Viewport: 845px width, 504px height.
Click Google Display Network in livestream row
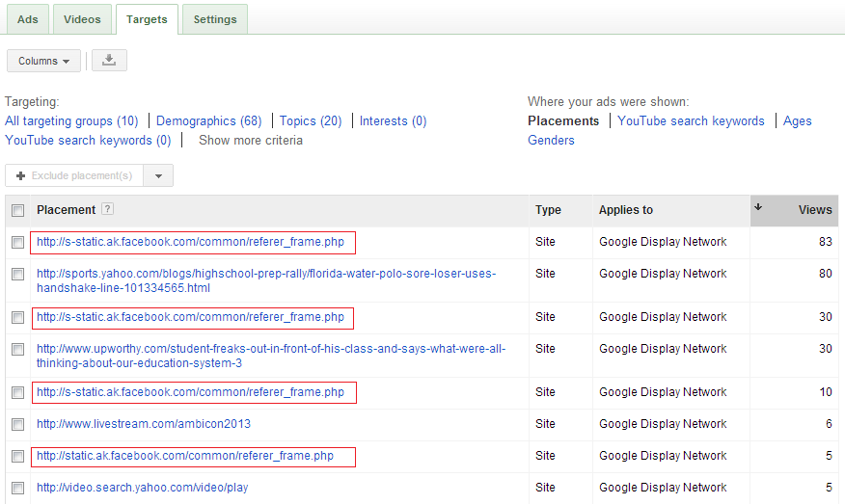pos(663,424)
